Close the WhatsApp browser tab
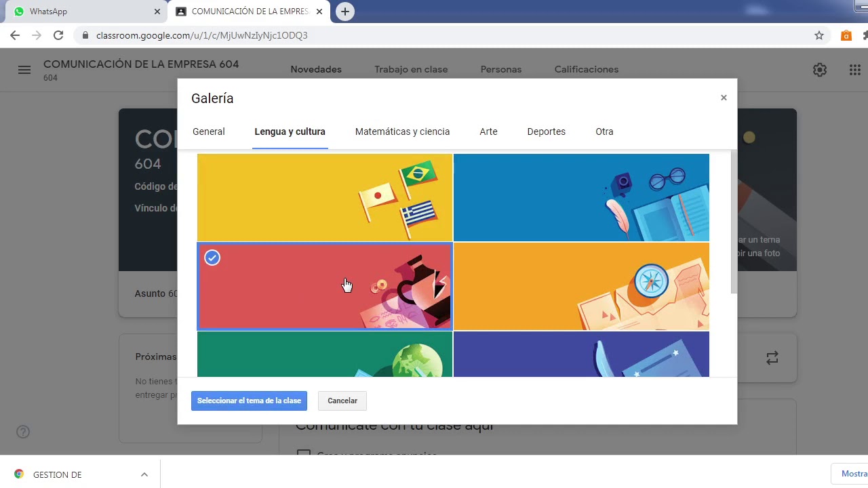Screen dimensions: 868x488 (x=157, y=12)
